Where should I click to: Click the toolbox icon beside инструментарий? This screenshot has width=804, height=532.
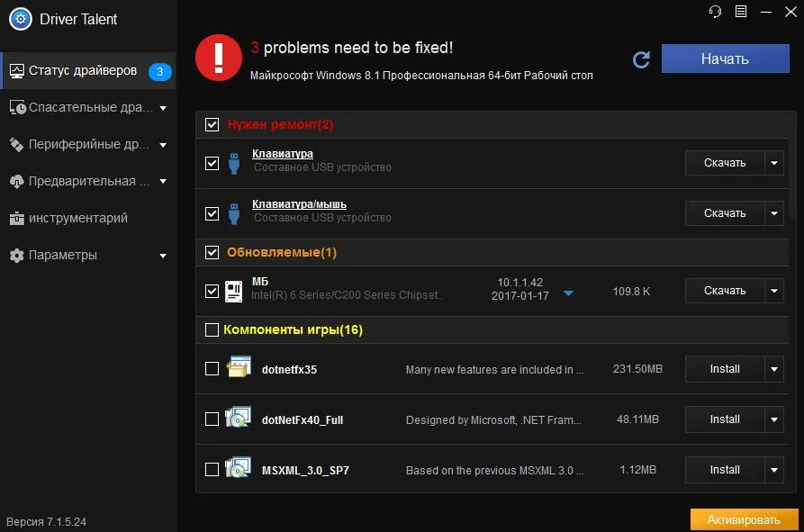tap(16, 219)
